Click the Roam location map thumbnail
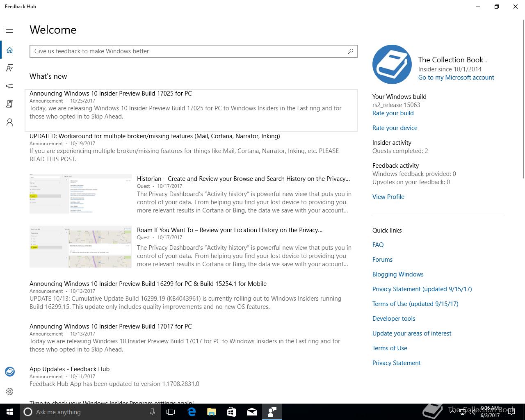 (81, 247)
